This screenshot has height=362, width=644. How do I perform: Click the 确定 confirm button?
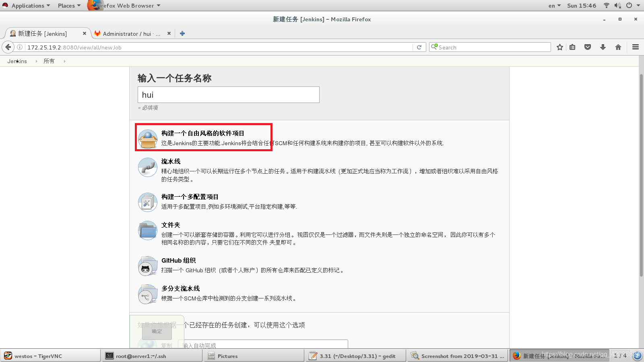pyautogui.click(x=157, y=331)
